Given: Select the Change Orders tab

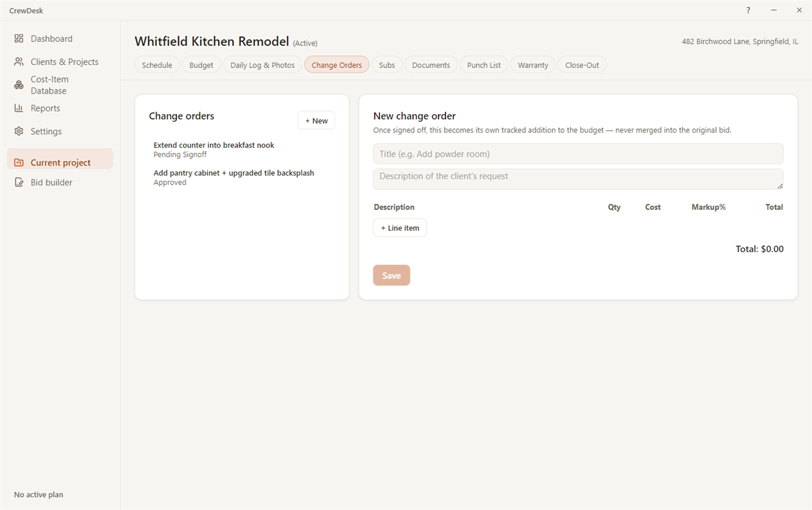Looking at the screenshot, I should (x=337, y=65).
